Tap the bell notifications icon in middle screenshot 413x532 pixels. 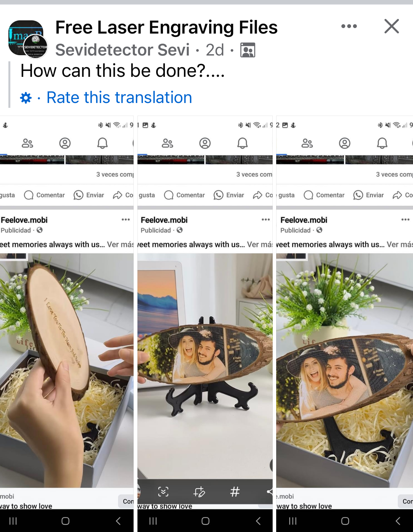click(242, 143)
